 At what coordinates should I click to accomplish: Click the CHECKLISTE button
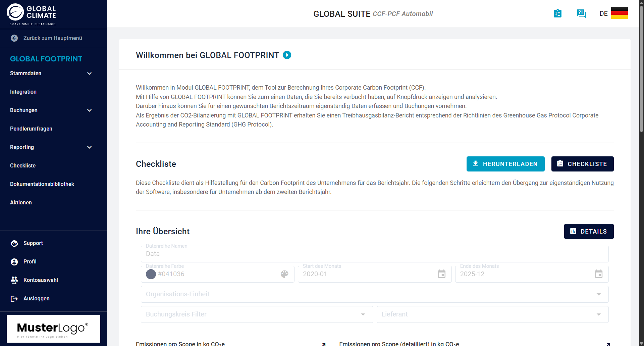tap(583, 164)
